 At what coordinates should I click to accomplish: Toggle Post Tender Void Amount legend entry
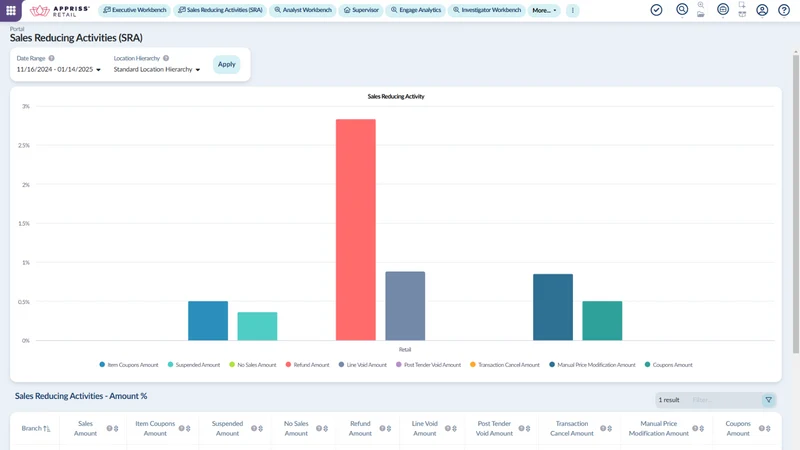429,365
